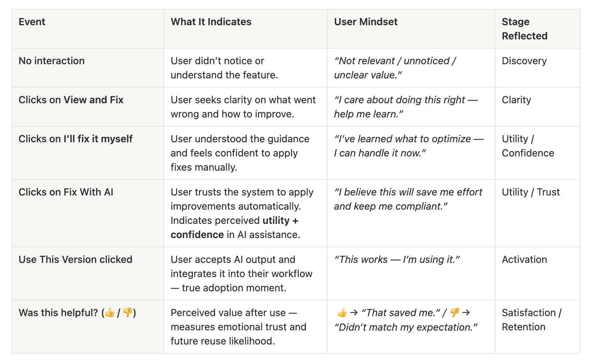Click the Satisfaction / Retention cell

click(538, 327)
